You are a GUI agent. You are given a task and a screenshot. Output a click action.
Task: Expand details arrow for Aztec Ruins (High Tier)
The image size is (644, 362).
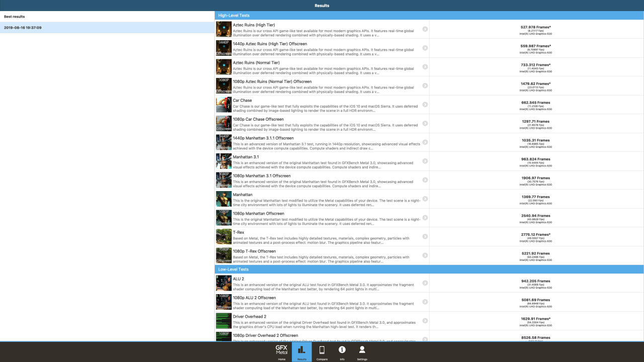click(425, 29)
